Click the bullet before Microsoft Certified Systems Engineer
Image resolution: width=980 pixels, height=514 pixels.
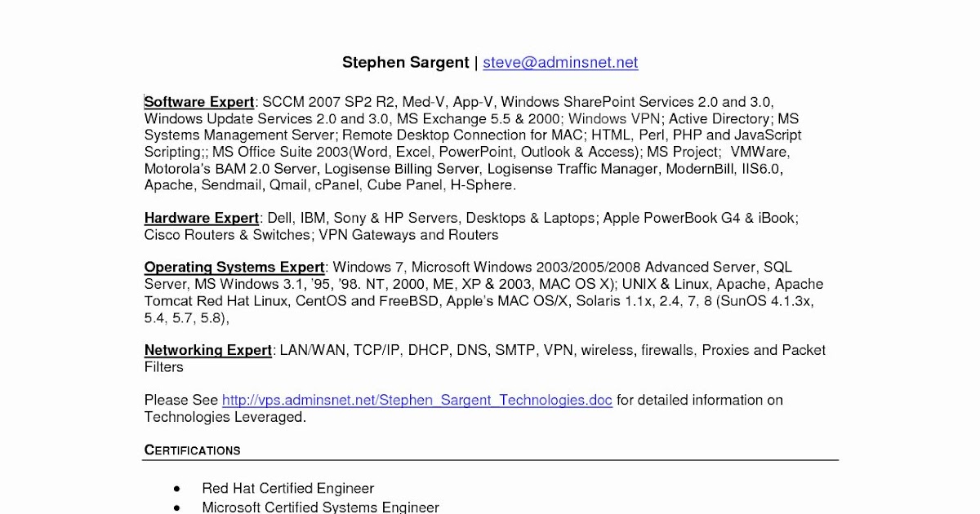[177, 508]
